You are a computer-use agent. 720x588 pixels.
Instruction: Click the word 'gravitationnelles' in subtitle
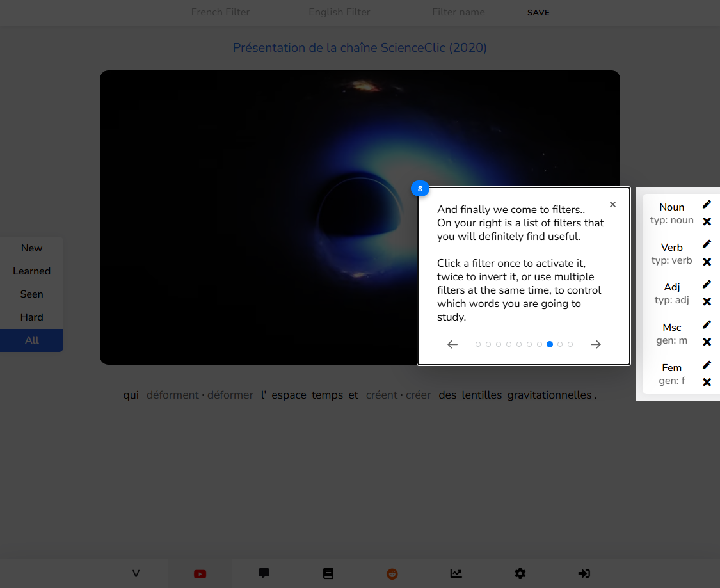[x=549, y=395]
